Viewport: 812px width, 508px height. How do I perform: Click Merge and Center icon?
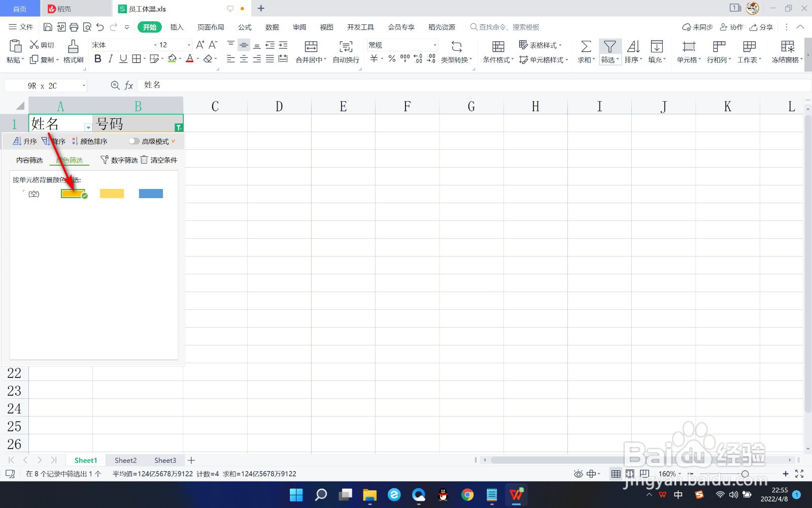click(311, 47)
